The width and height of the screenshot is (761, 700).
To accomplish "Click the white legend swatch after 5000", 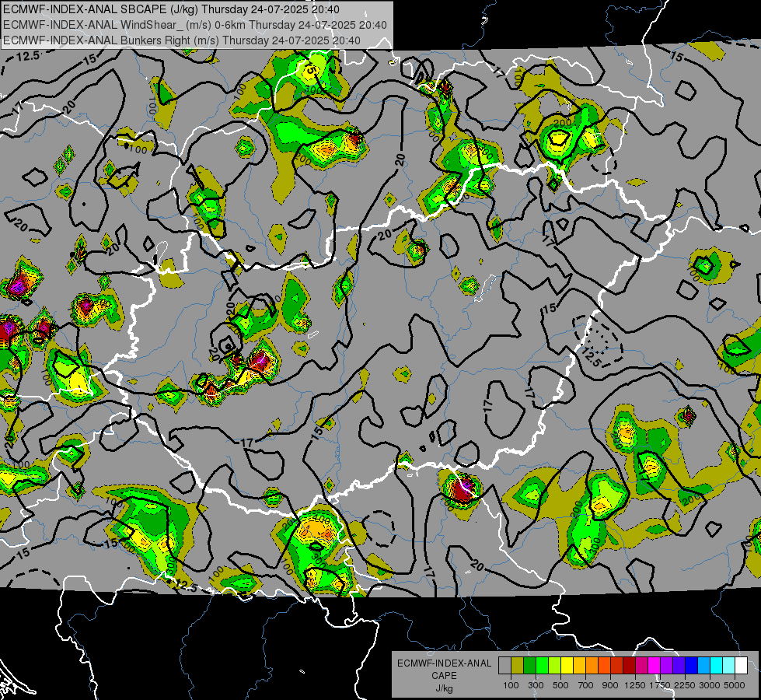I will 741,666.
